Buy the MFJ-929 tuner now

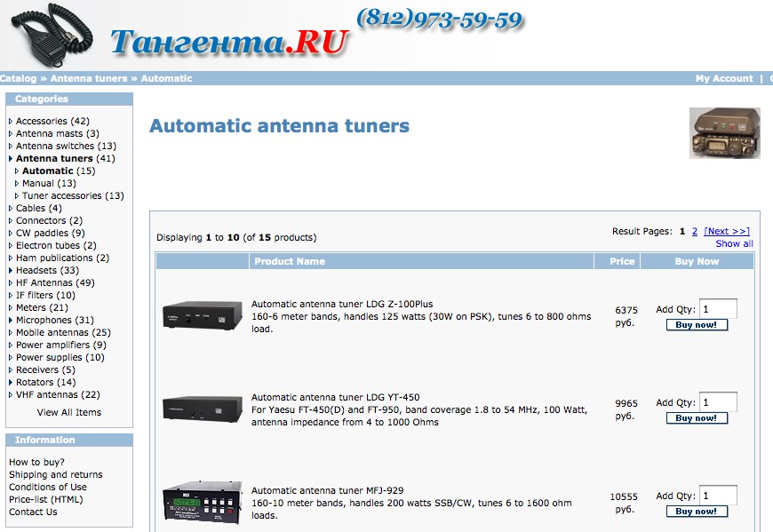point(697,512)
